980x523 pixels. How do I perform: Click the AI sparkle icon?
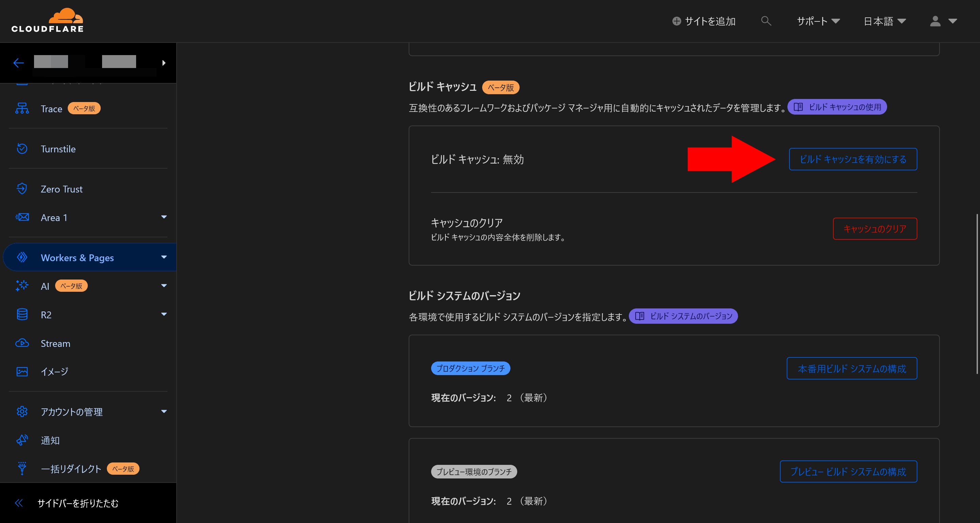coord(22,285)
